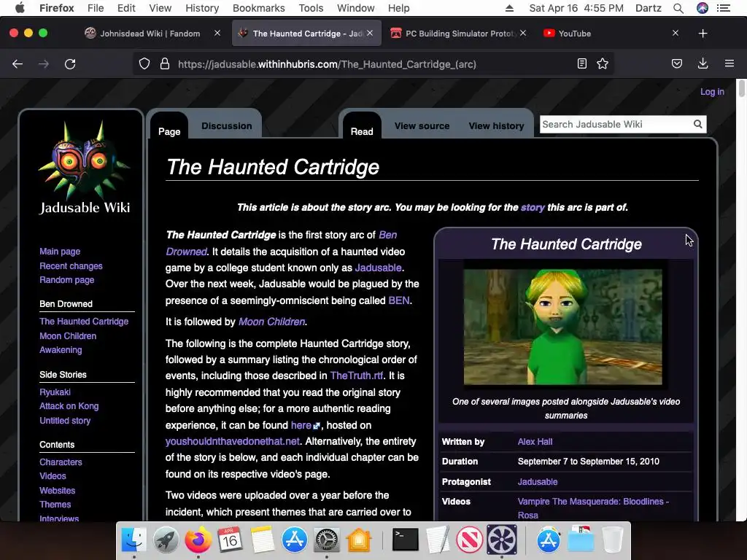This screenshot has width=747, height=560.
Task: Open Trash in the Dock
Action: click(x=612, y=540)
